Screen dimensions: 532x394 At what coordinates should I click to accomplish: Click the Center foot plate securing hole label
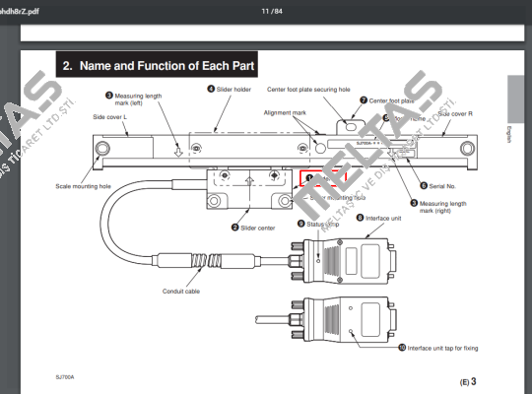pyautogui.click(x=308, y=90)
